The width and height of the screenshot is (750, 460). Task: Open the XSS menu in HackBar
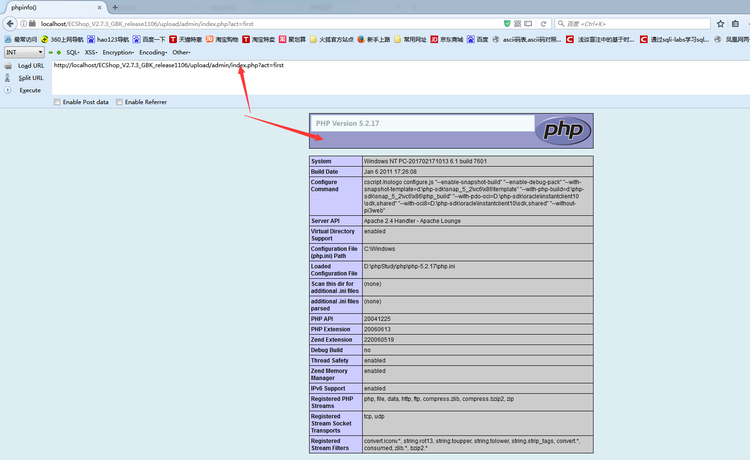91,52
